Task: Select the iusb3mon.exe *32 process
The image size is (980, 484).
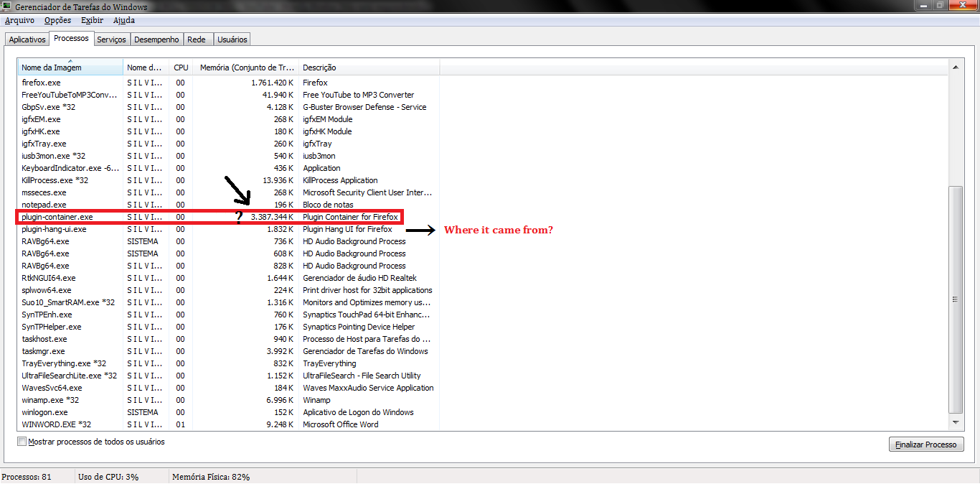Action: pos(229,156)
